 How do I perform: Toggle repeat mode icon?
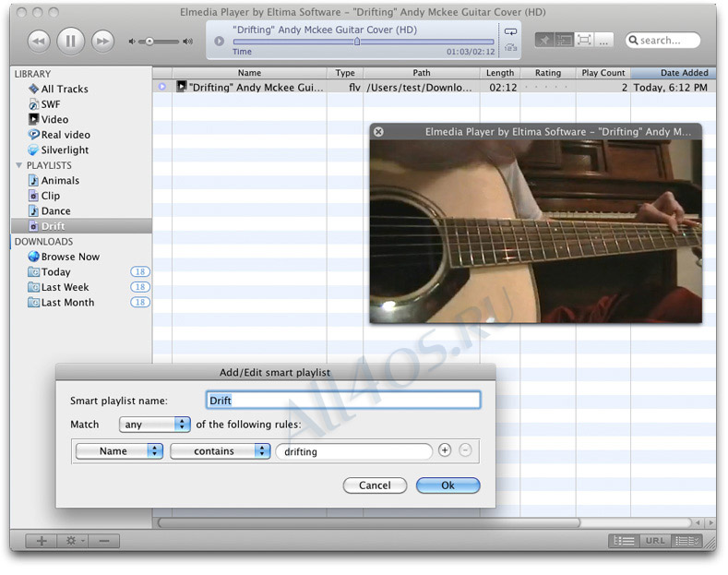[511, 31]
